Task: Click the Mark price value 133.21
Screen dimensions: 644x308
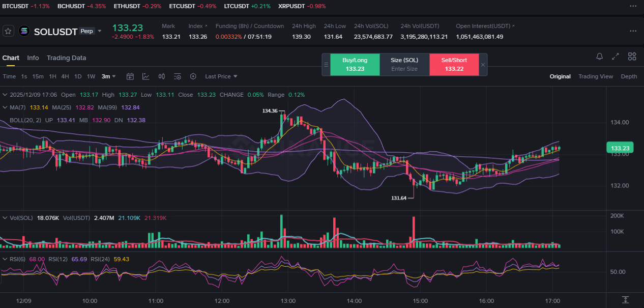Action: coord(171,37)
